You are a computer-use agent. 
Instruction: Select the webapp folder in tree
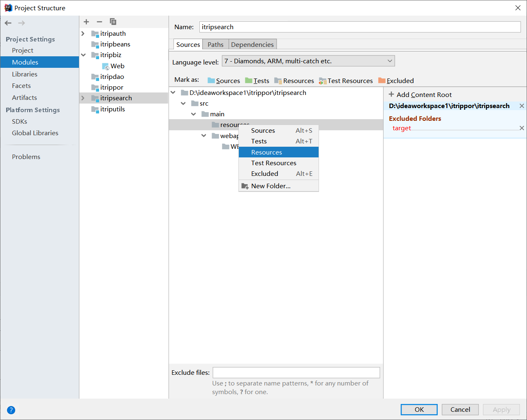tap(225, 136)
